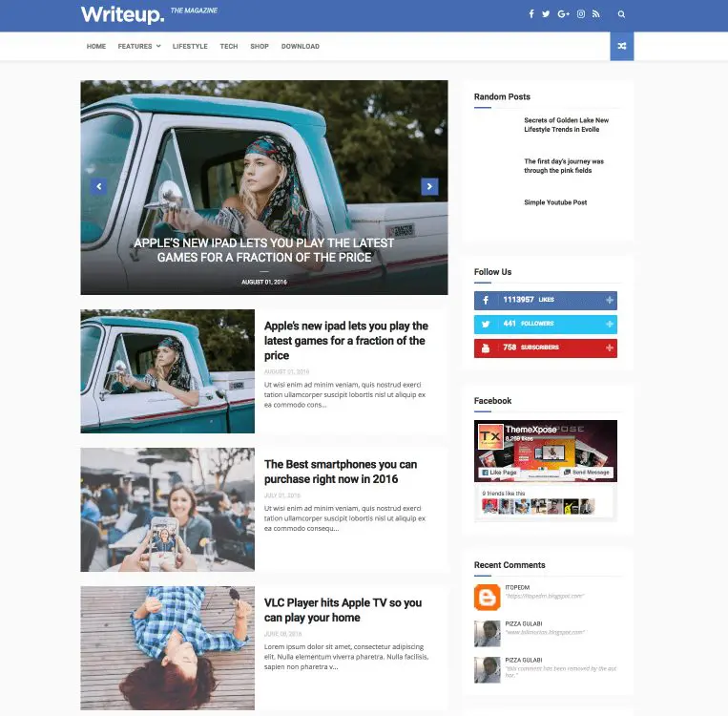Screen dimensions: 728x716
Task: Click the shuffle random post icon
Action: pyautogui.click(x=622, y=46)
